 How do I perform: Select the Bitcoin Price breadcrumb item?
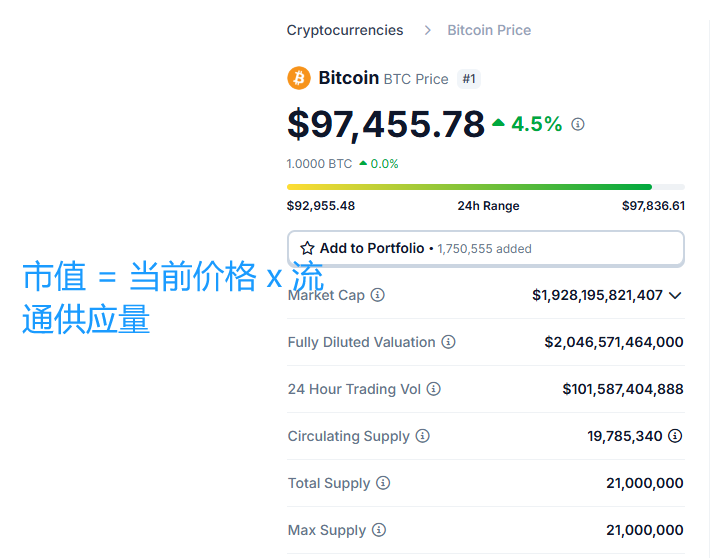point(489,30)
